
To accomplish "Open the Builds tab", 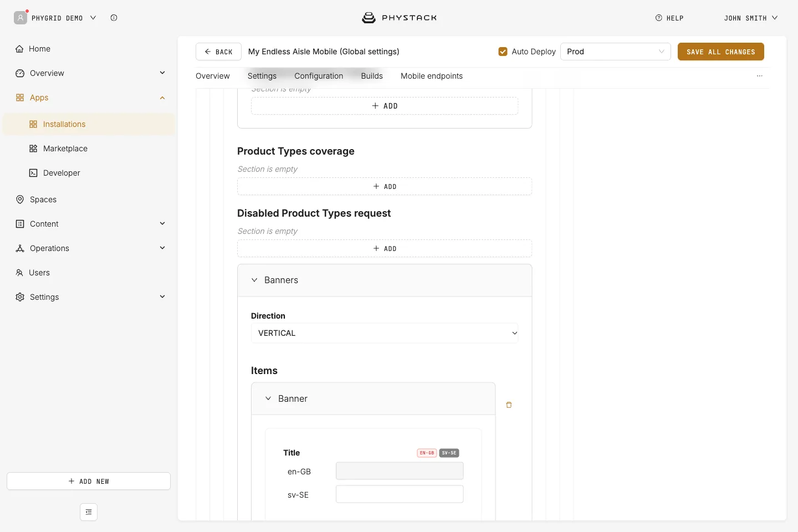I will coord(372,76).
